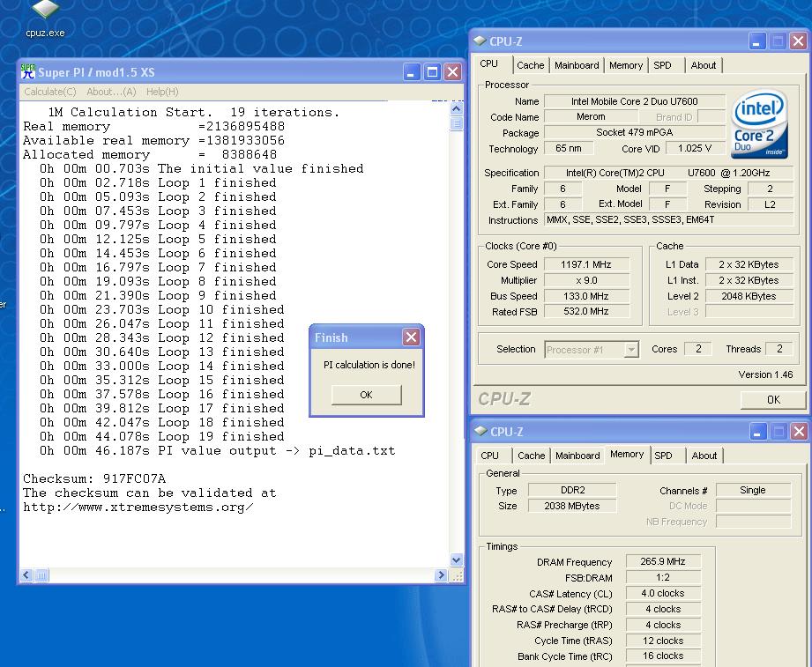
Task: Click the Bus Speed 133.0 MHz value
Action: tap(586, 296)
